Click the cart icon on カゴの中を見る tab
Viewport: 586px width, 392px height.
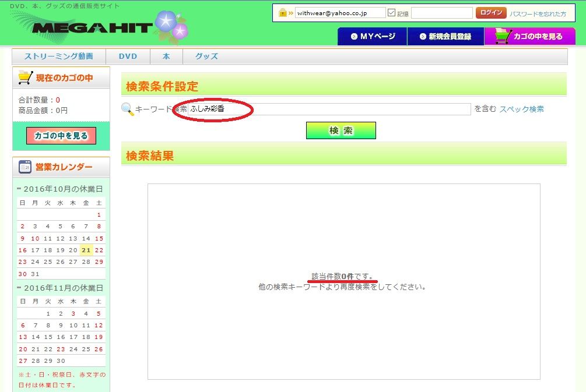(503, 36)
